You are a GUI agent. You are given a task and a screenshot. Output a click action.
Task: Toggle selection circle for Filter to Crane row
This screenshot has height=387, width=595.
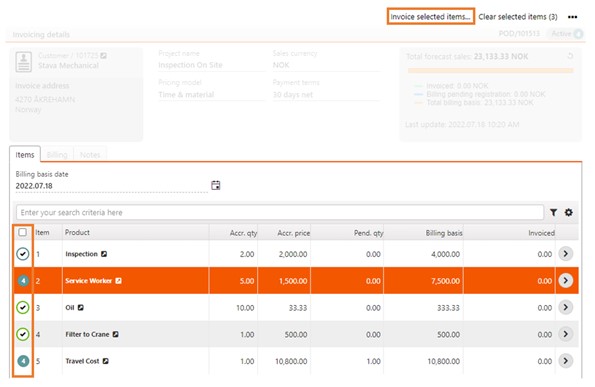coord(23,334)
